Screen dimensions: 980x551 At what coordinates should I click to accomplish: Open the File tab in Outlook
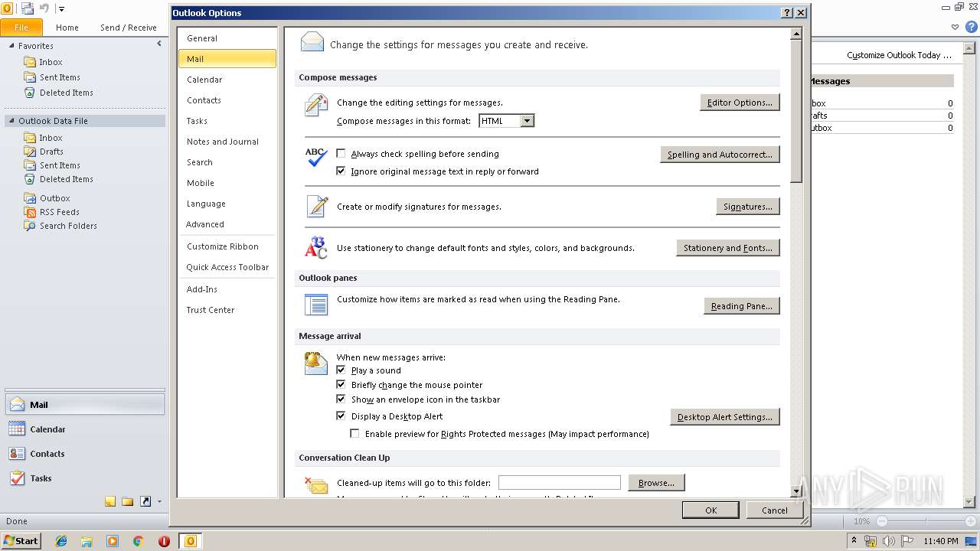click(21, 28)
